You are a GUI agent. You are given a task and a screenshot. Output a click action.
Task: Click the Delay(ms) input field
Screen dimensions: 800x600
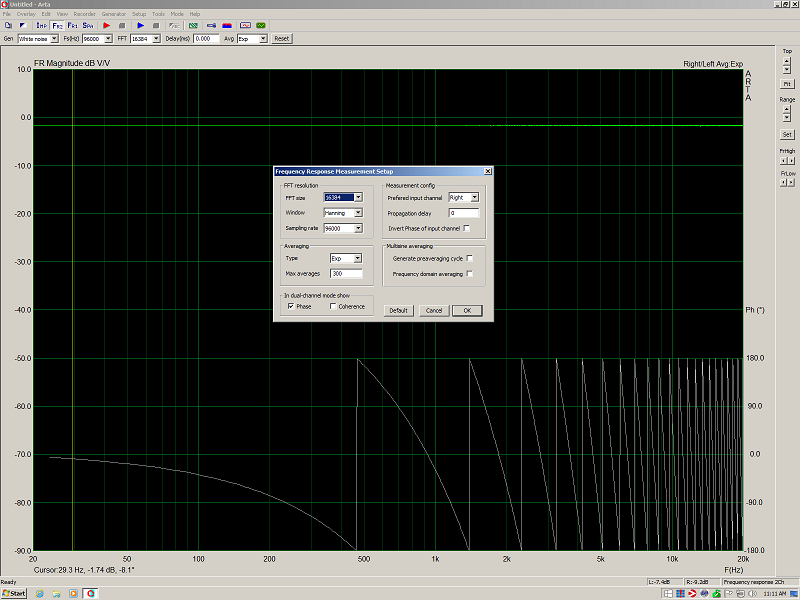[206, 39]
